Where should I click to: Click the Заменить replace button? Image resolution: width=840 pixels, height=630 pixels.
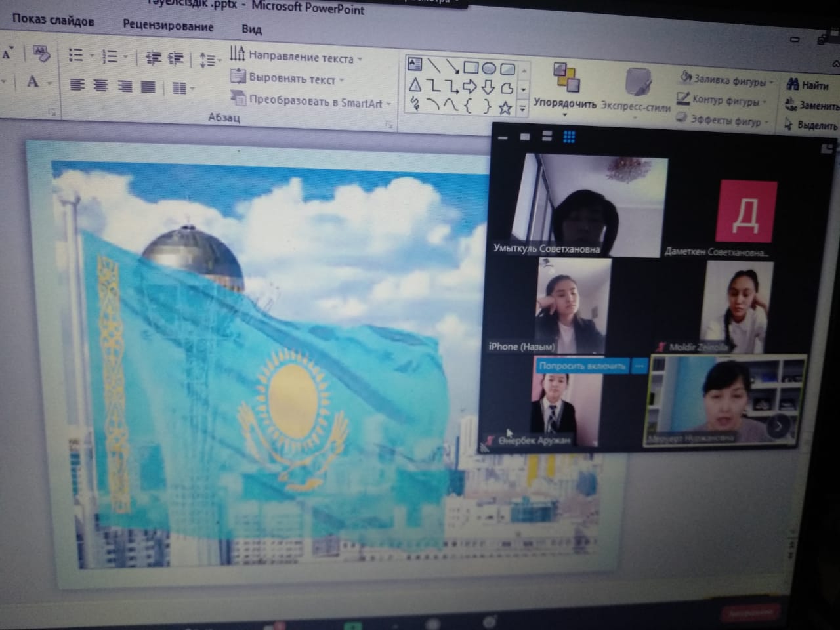pyautogui.click(x=812, y=105)
